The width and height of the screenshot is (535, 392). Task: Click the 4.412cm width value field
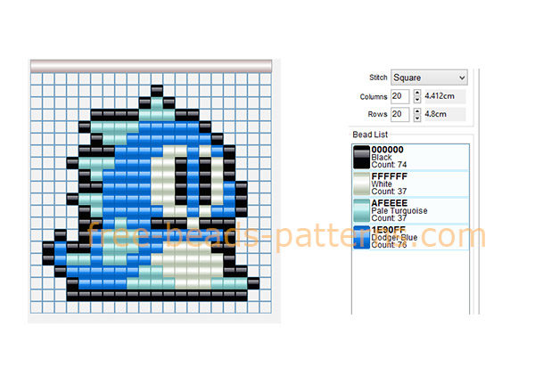click(x=445, y=96)
